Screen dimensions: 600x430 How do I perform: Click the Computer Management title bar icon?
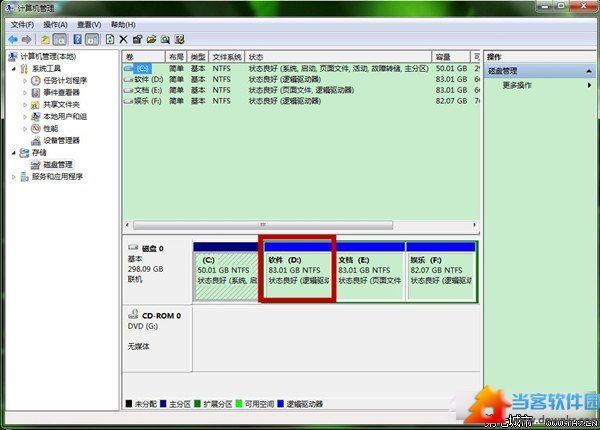(10, 8)
